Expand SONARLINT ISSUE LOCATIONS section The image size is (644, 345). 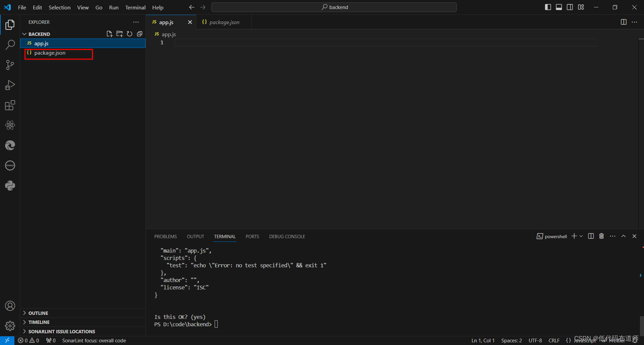pyautogui.click(x=83, y=332)
